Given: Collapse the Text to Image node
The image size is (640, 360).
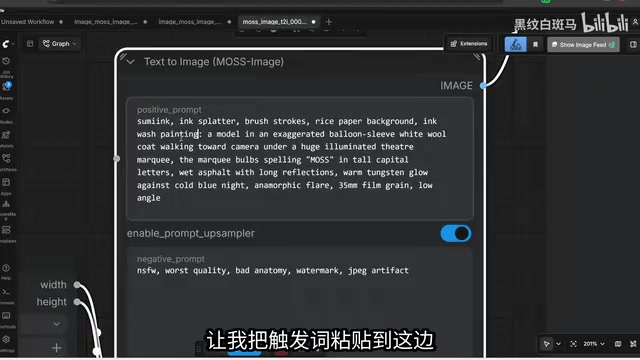Looking at the screenshot, I should click(x=131, y=62).
